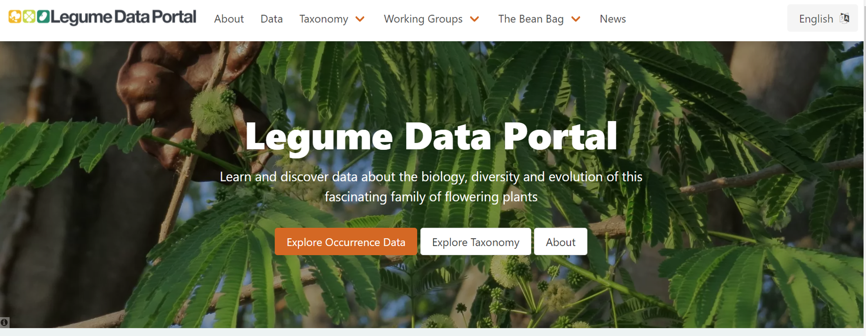Expand the Working Groups chevron arrow
The height and width of the screenshot is (336, 868).
(474, 19)
